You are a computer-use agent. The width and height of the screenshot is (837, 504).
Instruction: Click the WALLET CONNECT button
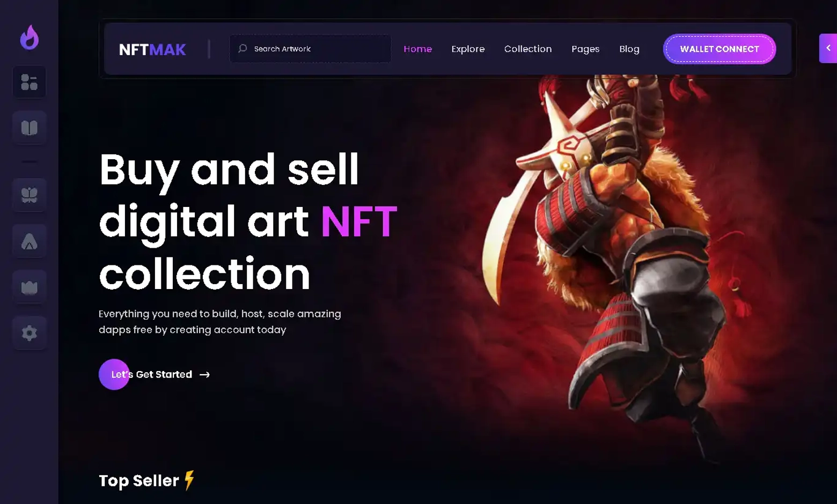click(x=719, y=49)
